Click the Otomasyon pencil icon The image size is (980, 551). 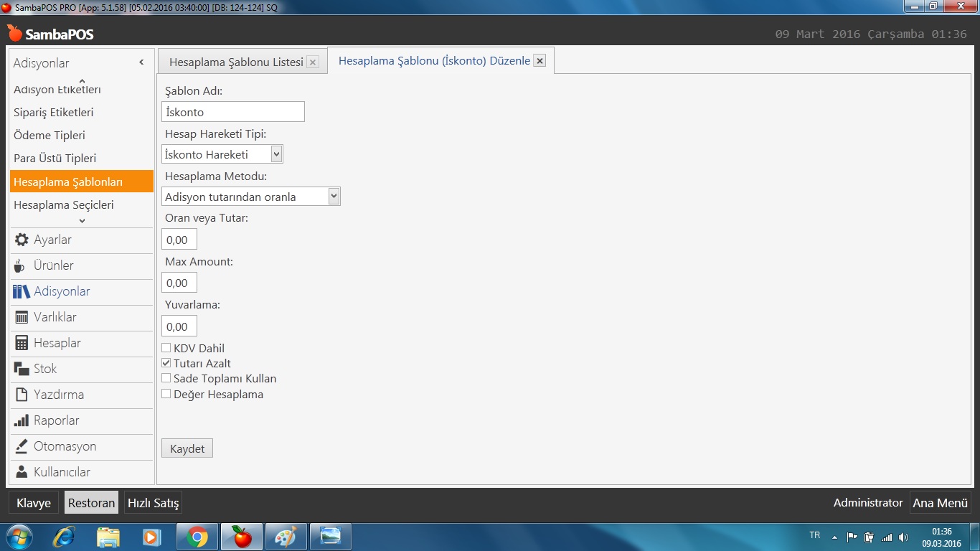tap(22, 446)
